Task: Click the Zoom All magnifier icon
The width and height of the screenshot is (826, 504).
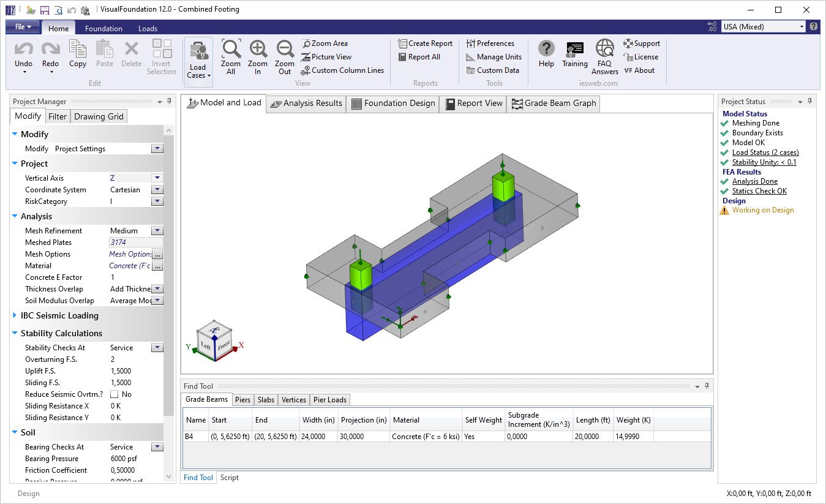Action: [x=231, y=50]
